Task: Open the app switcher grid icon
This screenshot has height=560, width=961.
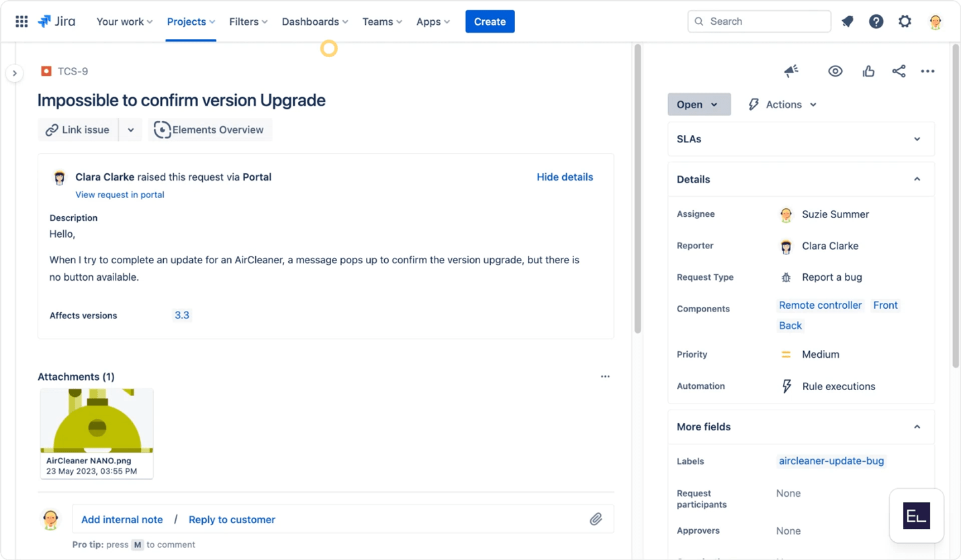Action: point(21,21)
